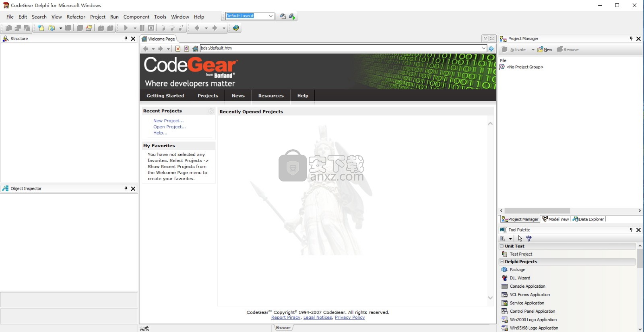The image size is (644, 332).
Task: Click the Go arrow next to address bar
Action: tap(491, 48)
